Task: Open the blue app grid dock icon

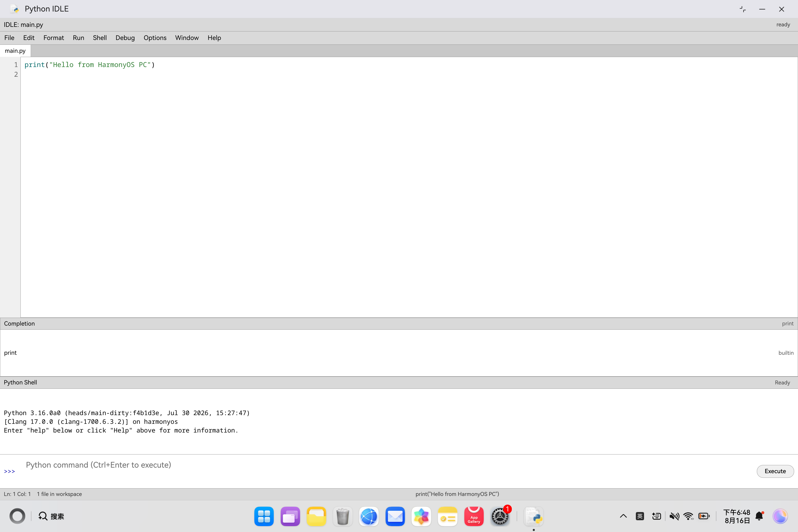Action: 264,516
